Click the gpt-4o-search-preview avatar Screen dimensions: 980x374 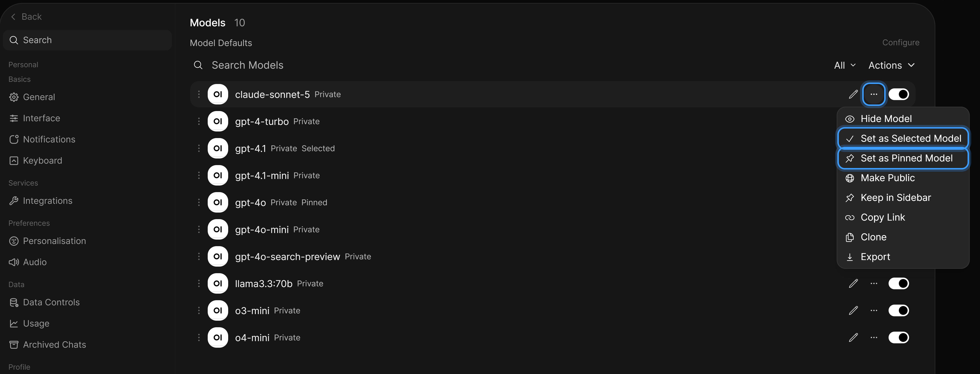point(218,257)
